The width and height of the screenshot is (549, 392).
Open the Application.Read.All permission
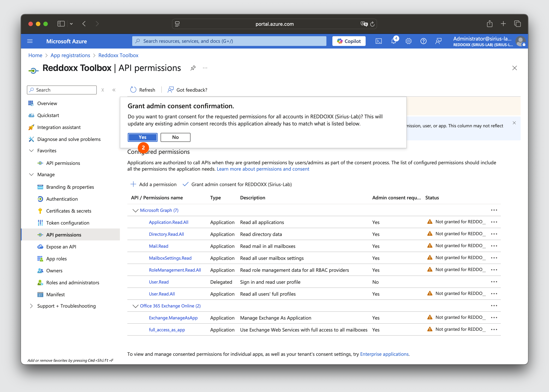click(168, 222)
